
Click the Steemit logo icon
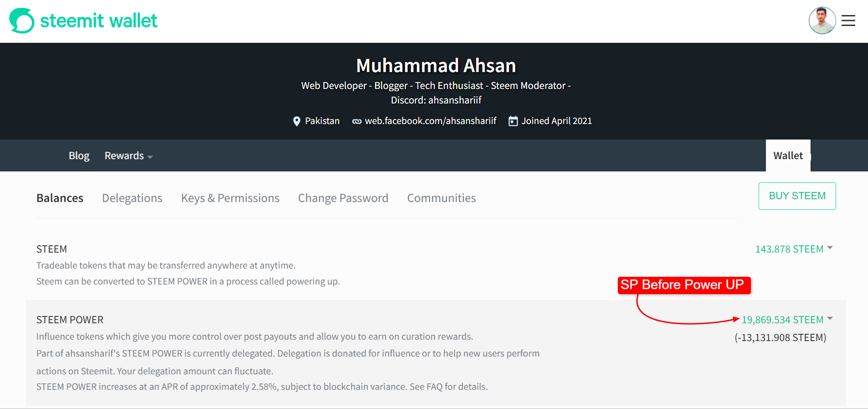tap(22, 21)
